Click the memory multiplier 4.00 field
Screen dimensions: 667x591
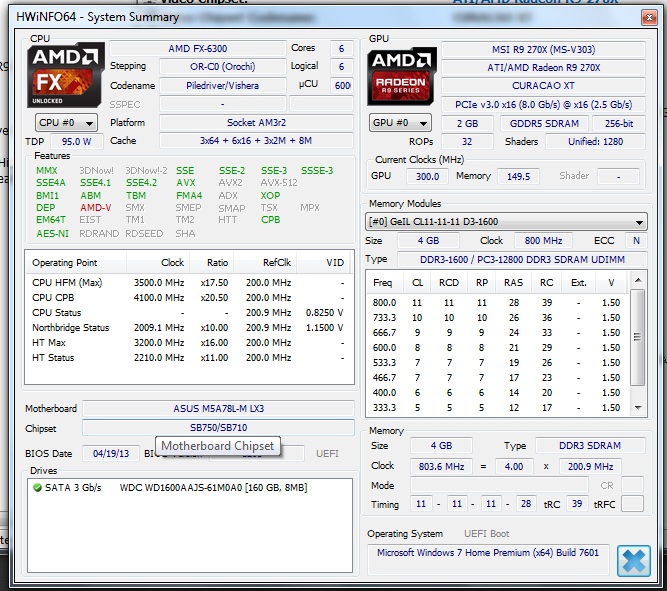[x=514, y=467]
